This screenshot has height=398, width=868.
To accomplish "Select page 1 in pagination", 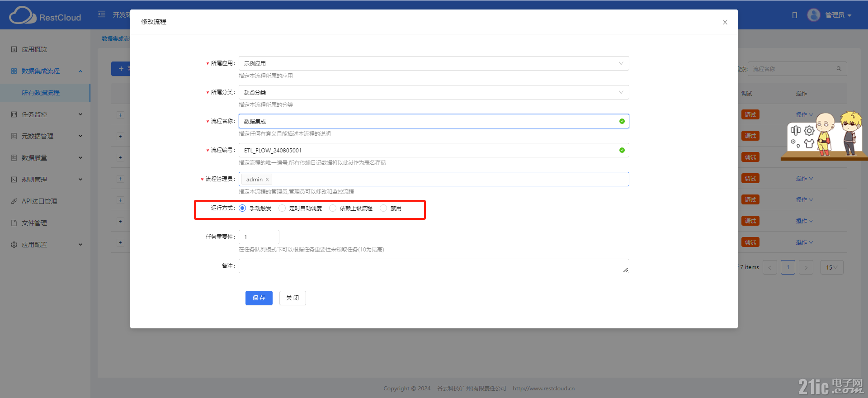I will [x=788, y=267].
